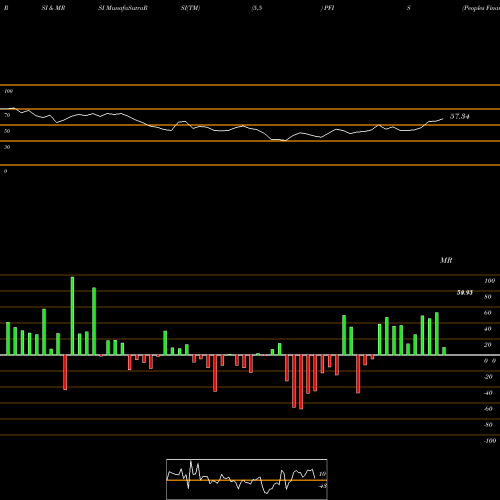Click the RSI value label 57.34
The image size is (500, 500).
tap(460, 116)
